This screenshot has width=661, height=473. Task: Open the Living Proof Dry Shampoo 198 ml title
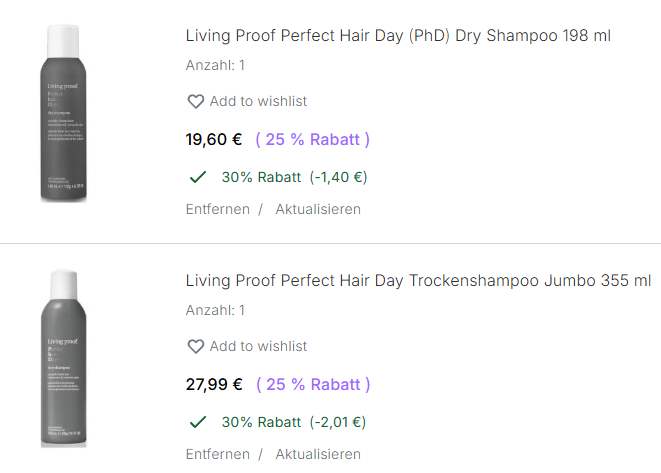coord(398,36)
